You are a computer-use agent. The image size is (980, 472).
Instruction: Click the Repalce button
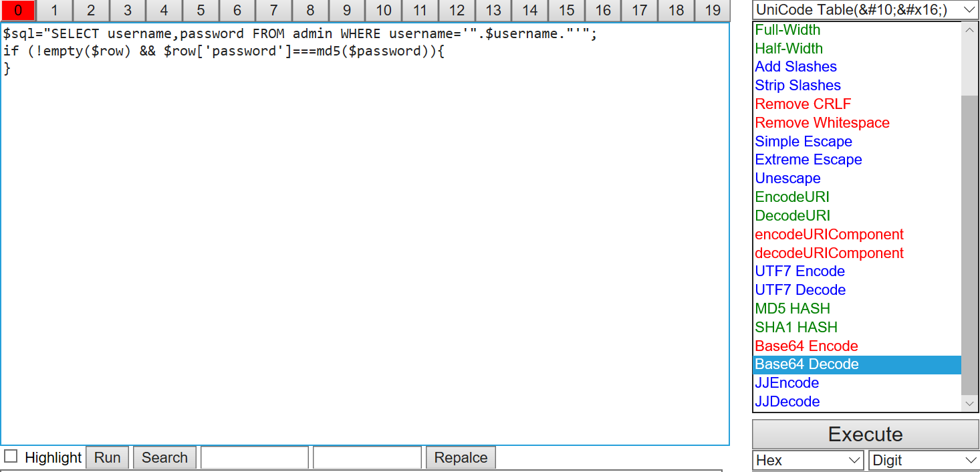pos(461,457)
